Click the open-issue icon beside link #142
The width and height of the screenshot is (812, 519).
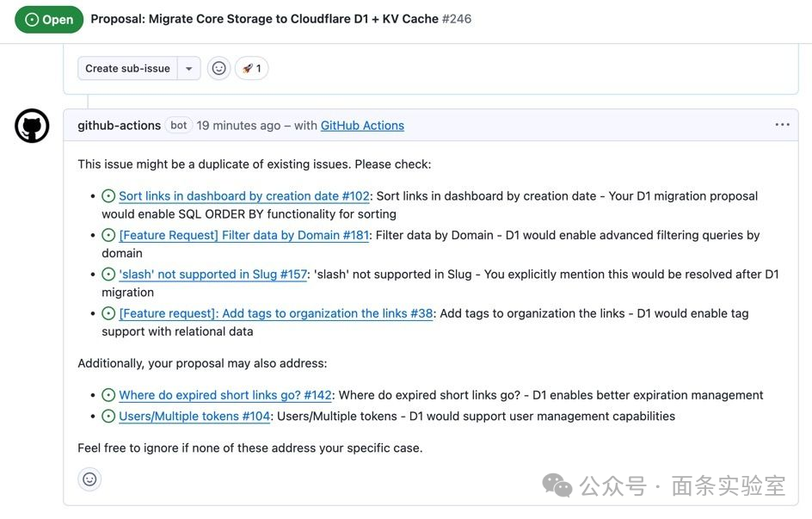click(x=108, y=394)
